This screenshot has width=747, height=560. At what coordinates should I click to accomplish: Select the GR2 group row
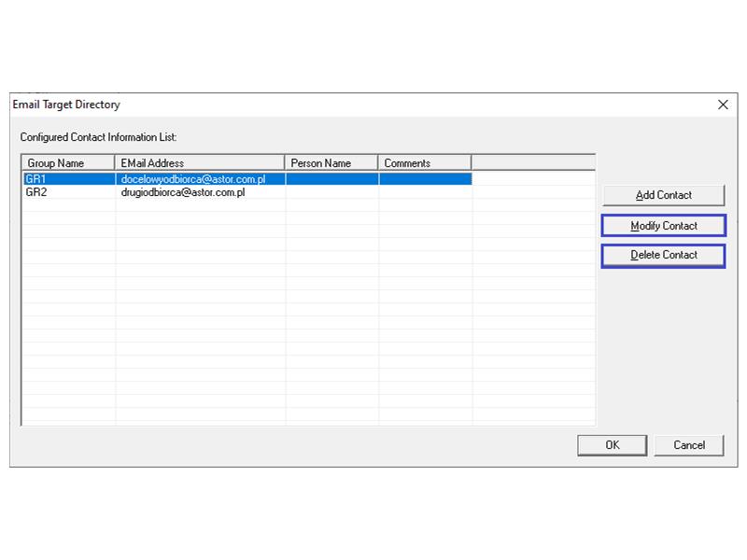pyautogui.click(x=247, y=192)
